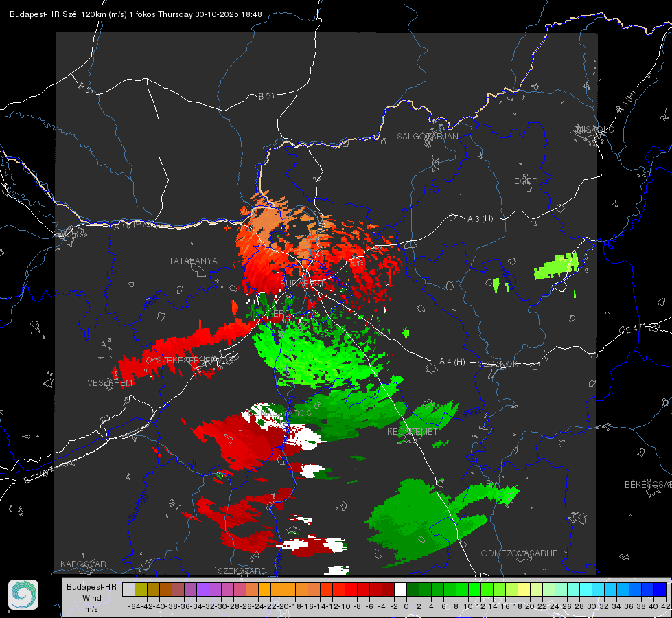Click the swirl logo icon beside the legend

pos(23,595)
